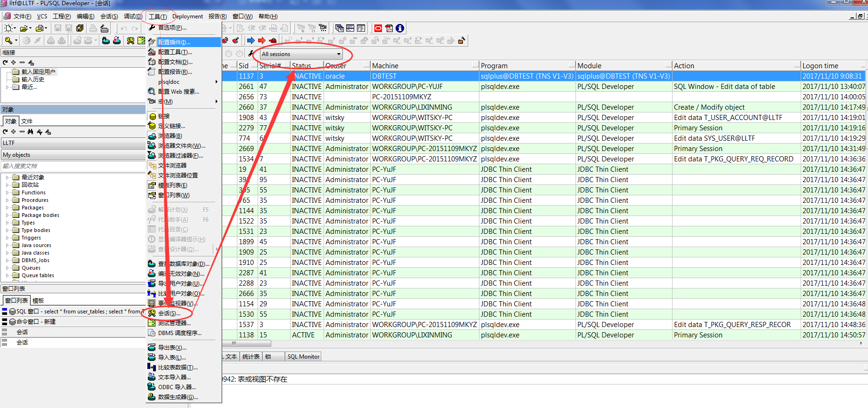
Task: Expand the Triggers tree folder
Action: click(7, 238)
